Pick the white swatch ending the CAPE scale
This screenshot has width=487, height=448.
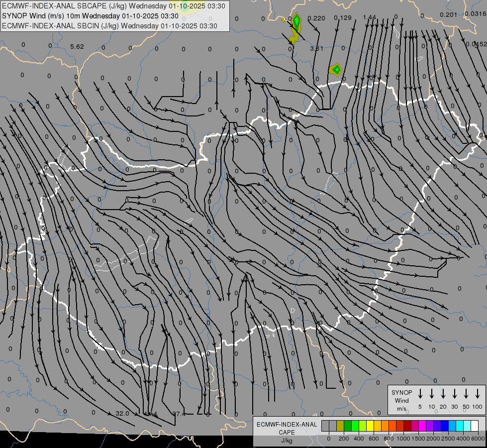475,426
